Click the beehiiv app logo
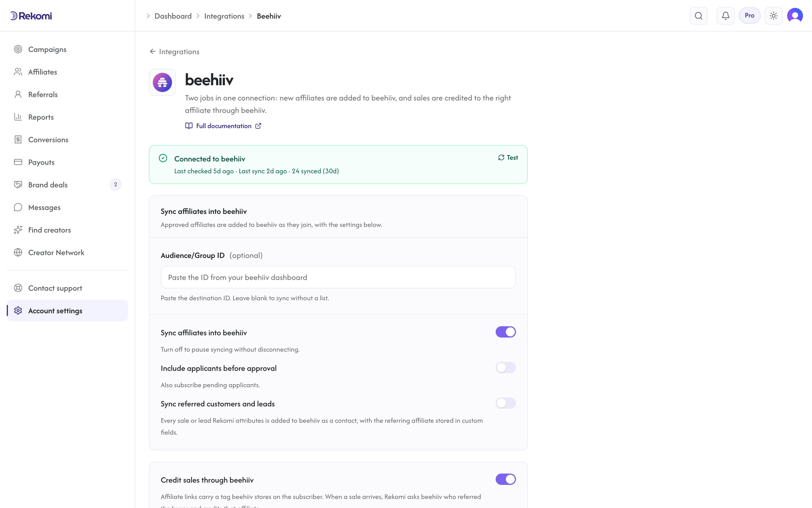Viewport: 812px width, 508px height. point(162,82)
